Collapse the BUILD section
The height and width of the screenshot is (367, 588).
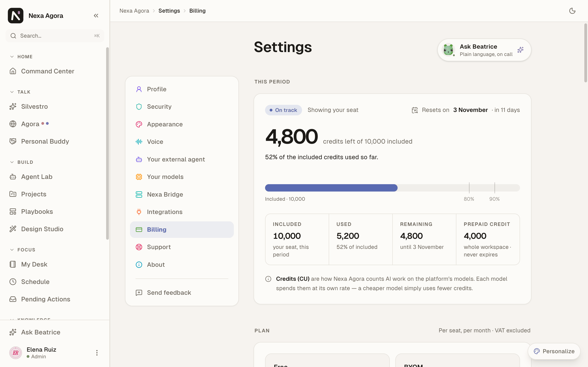[x=12, y=162]
